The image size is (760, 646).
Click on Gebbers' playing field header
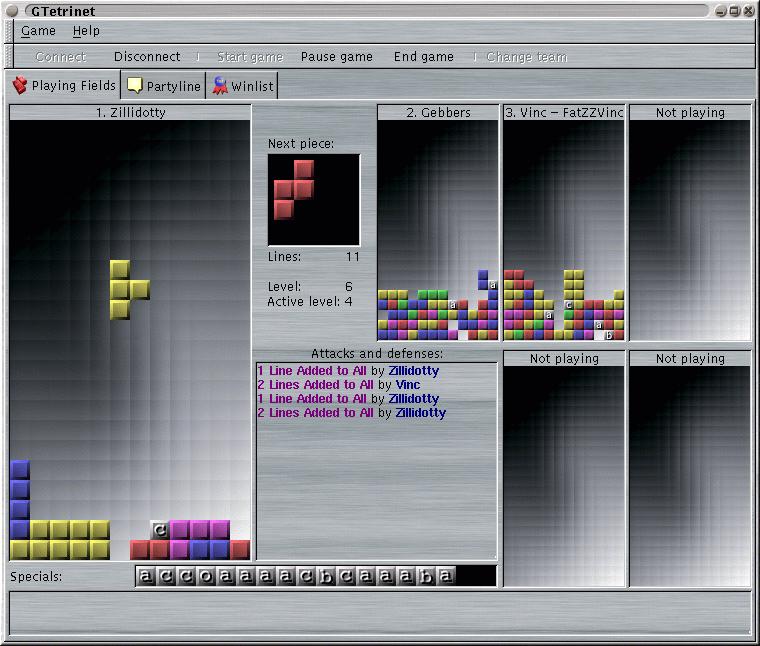click(x=438, y=113)
